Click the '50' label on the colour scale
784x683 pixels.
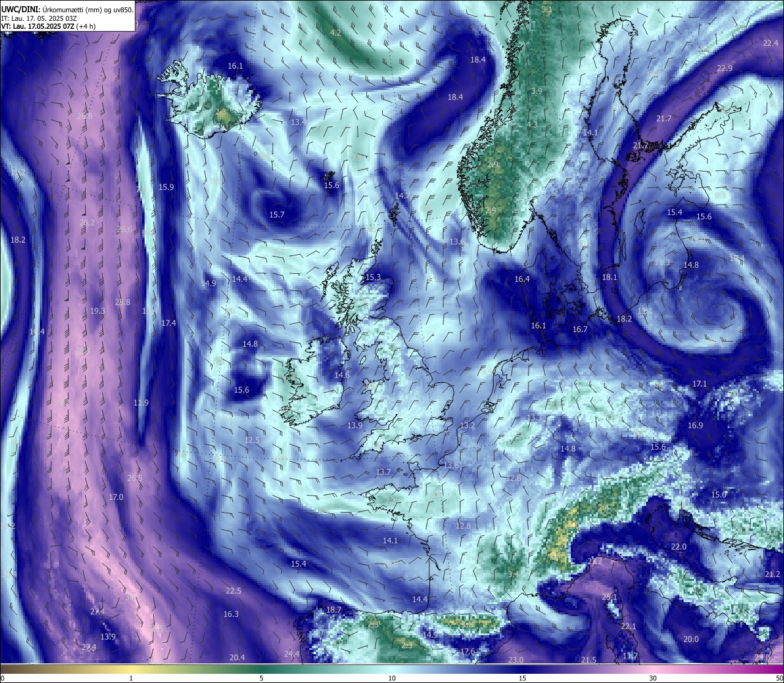click(779, 678)
